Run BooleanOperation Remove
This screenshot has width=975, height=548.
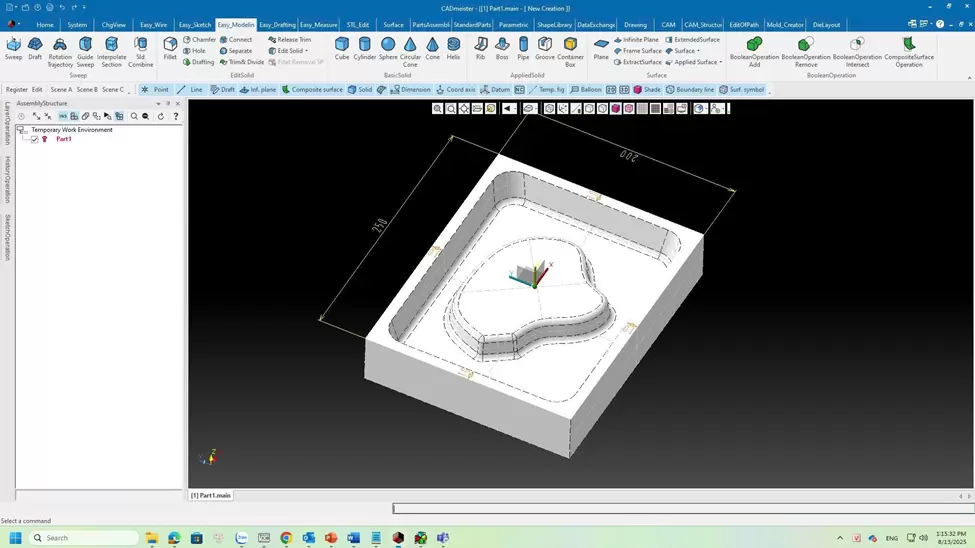click(805, 50)
